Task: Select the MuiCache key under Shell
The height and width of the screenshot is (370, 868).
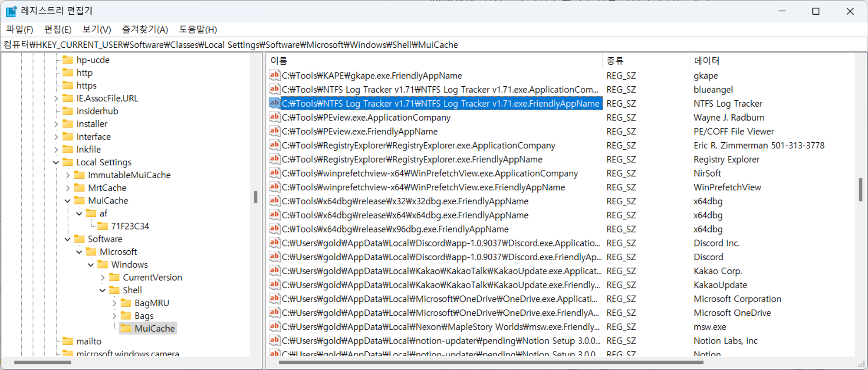Action: click(x=155, y=328)
